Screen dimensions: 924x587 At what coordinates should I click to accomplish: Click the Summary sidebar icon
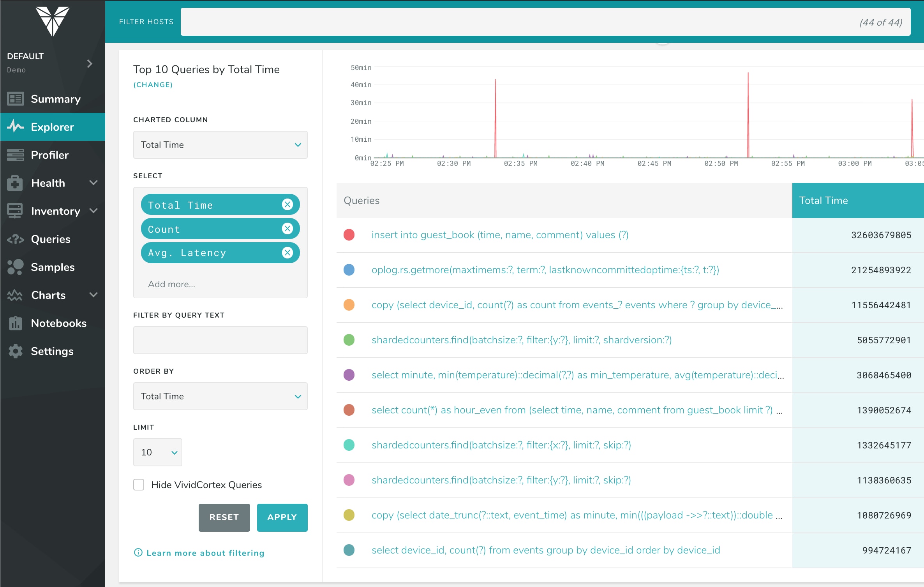click(x=16, y=99)
